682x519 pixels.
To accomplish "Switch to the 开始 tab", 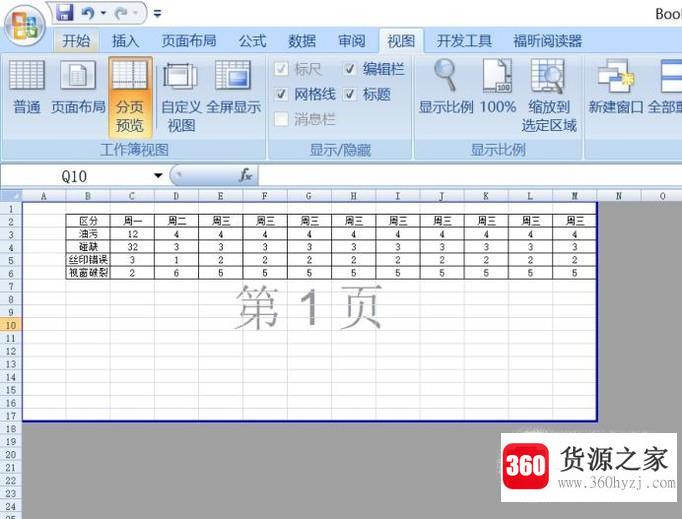I will point(76,41).
